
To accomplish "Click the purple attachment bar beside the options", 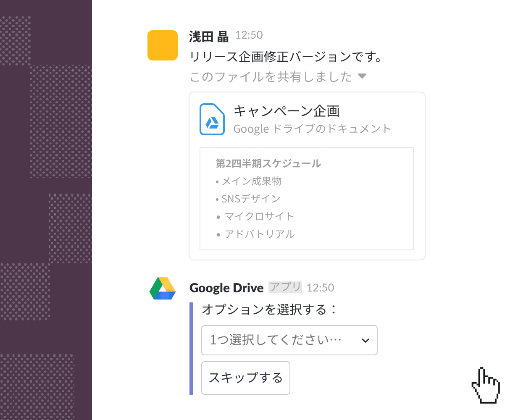I will [192, 346].
